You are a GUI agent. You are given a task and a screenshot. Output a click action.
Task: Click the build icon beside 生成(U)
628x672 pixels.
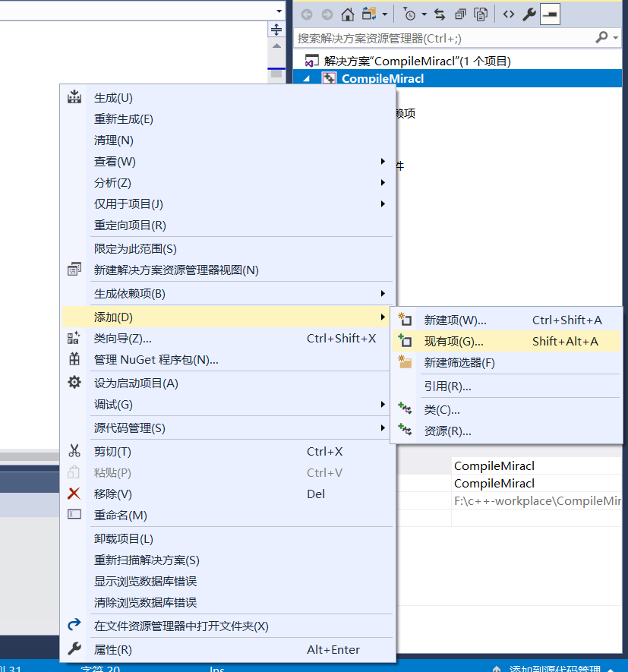[74, 96]
